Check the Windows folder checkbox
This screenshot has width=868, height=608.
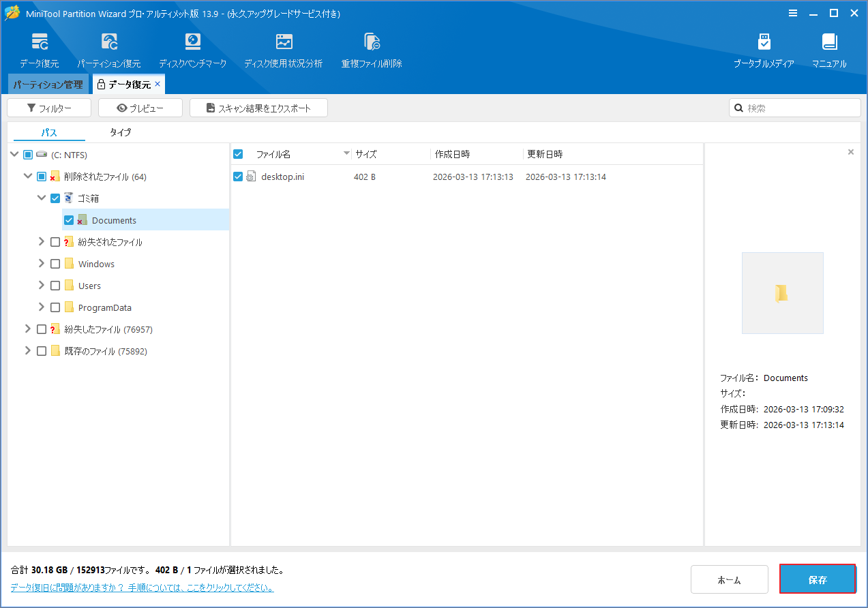coord(55,264)
